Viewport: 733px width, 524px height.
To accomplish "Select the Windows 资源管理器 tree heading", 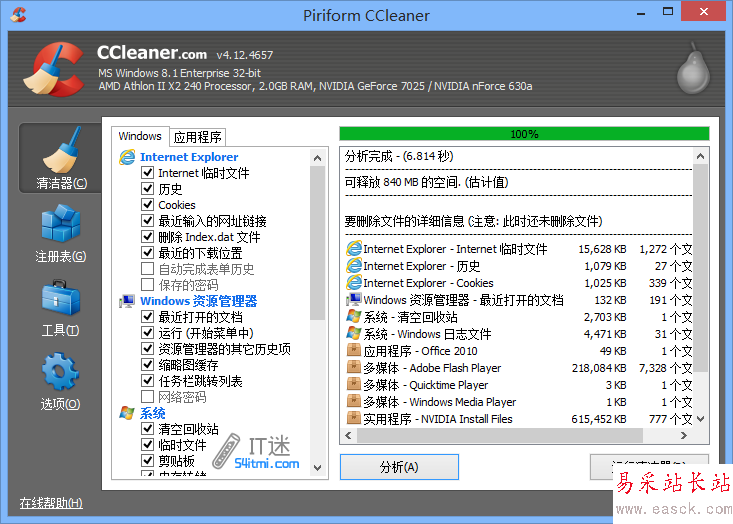I will [199, 301].
